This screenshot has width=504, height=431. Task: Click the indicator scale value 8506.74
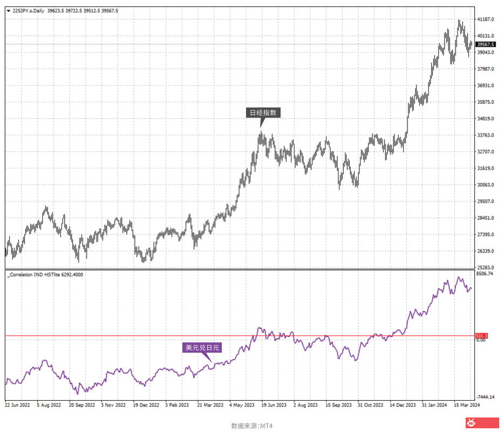tap(485, 274)
